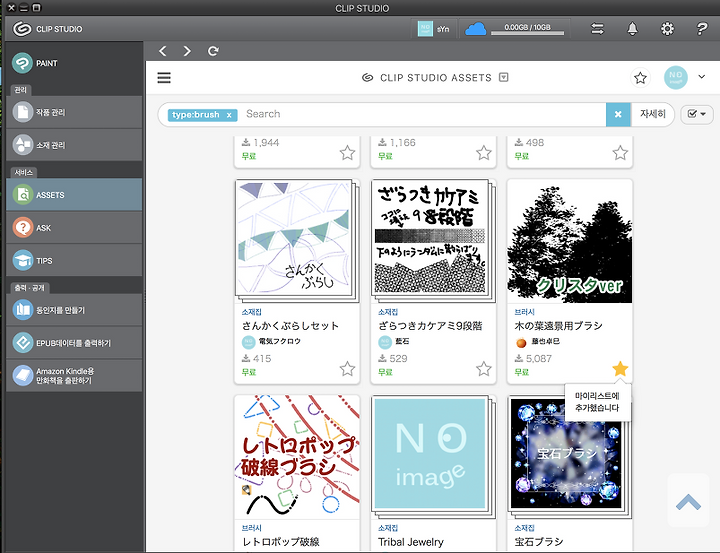This screenshot has height=553, width=720.
Task: Open 동인지를 만들기 in the sidebar
Action: click(74, 310)
